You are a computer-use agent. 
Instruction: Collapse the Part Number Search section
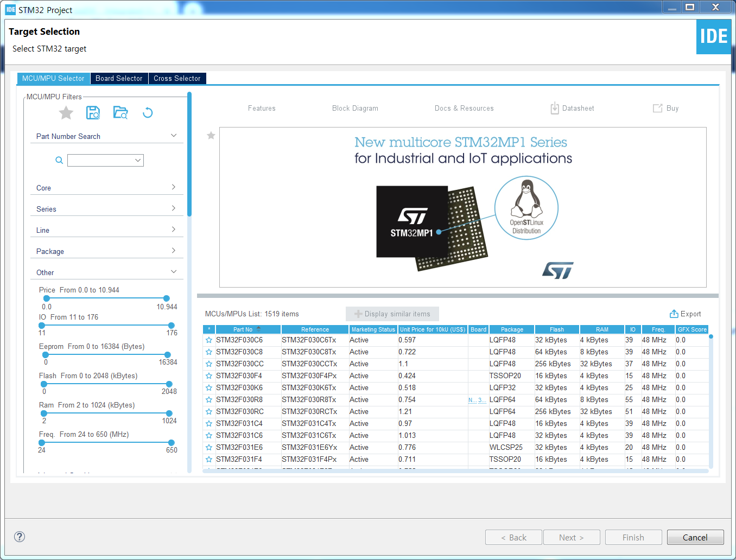tap(174, 136)
